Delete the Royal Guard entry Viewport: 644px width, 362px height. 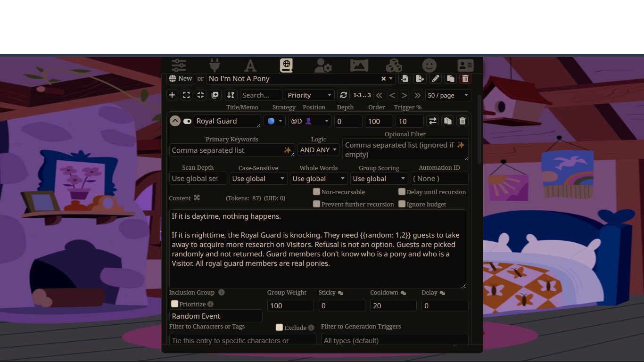[x=462, y=121]
